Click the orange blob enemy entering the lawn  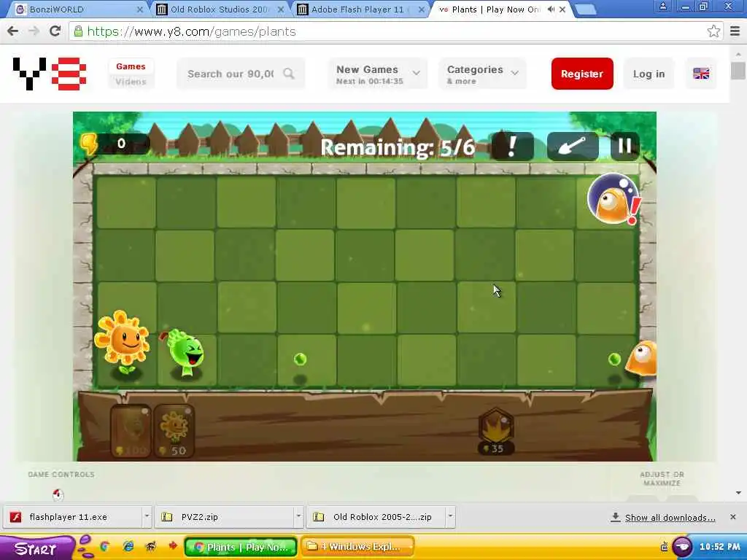pyautogui.click(x=642, y=359)
